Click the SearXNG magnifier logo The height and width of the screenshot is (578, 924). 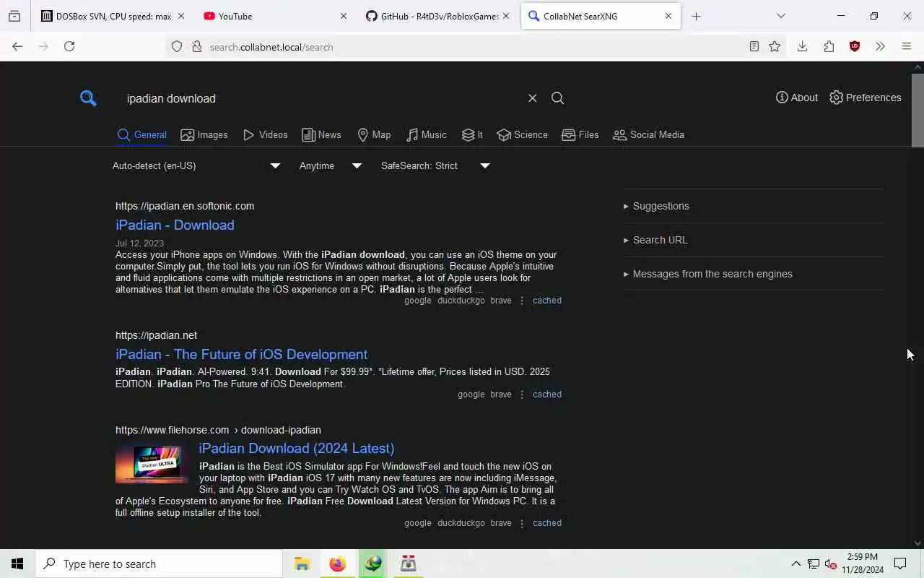[x=88, y=98]
